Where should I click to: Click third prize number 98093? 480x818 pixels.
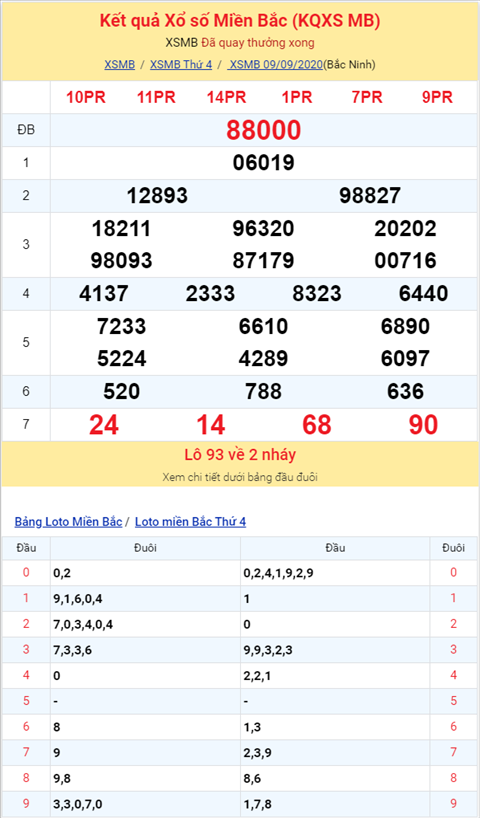(122, 260)
